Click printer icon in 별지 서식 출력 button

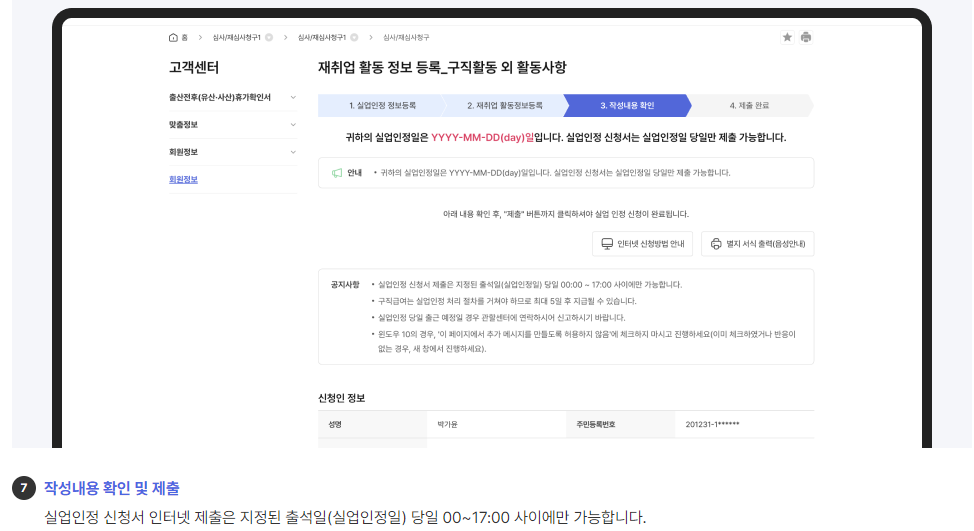click(x=716, y=244)
